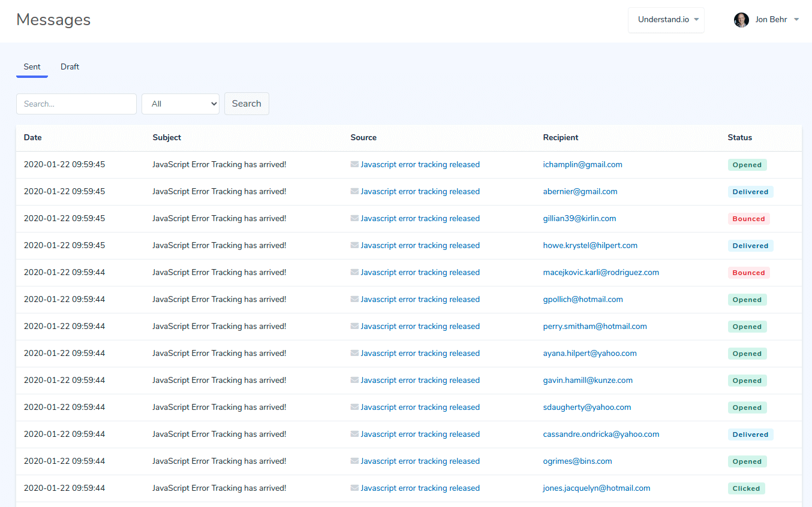Open the Understand.io project dropdown
Image resolution: width=812 pixels, height=507 pixels.
pos(666,20)
